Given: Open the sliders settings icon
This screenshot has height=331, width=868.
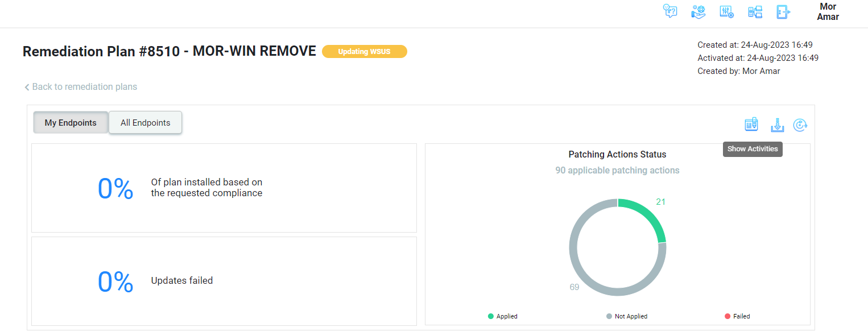Looking at the screenshot, I should [x=727, y=11].
